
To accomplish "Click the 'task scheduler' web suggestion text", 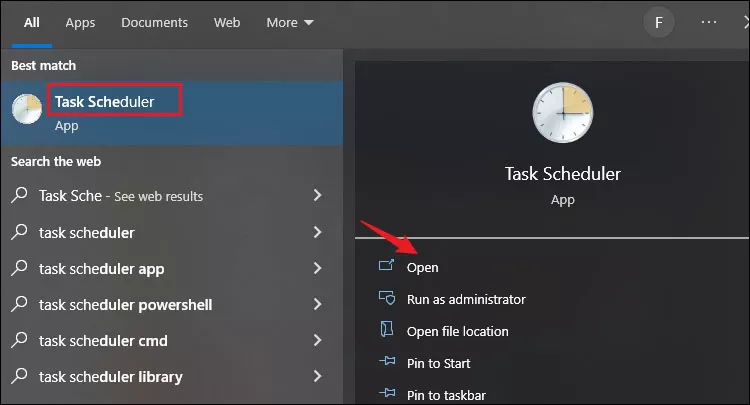I will click(x=87, y=233).
